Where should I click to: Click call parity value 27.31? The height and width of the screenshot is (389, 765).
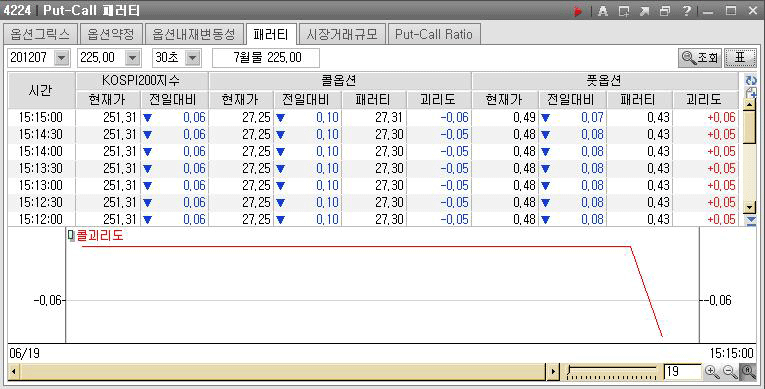[x=389, y=117]
